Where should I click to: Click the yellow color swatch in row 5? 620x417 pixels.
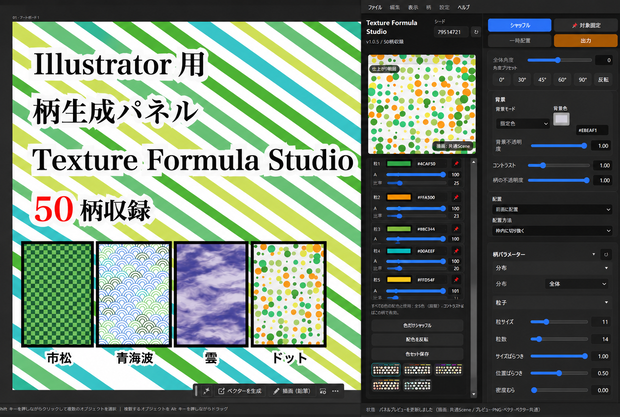tap(399, 279)
